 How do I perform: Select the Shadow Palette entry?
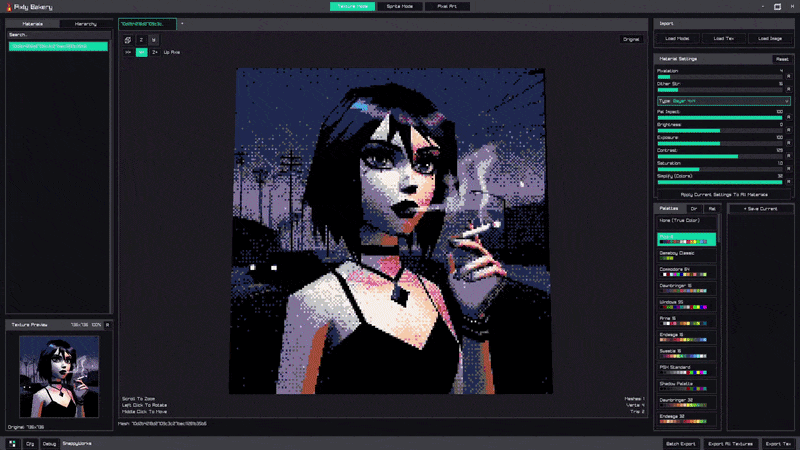[x=686, y=386]
